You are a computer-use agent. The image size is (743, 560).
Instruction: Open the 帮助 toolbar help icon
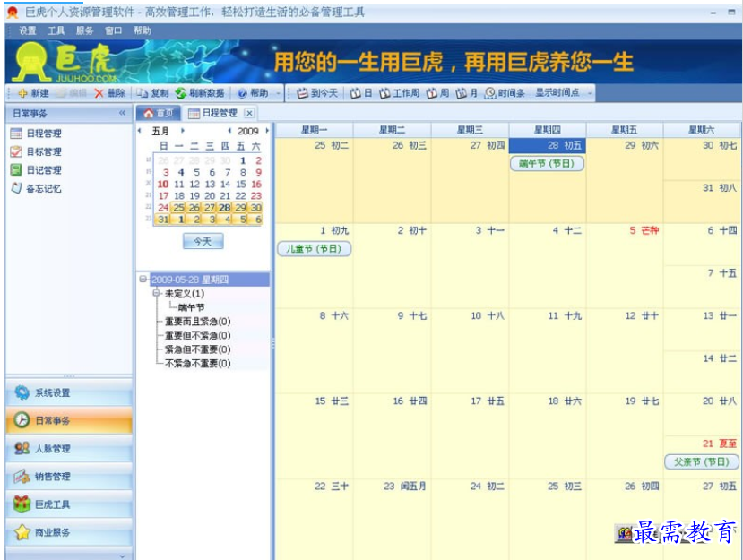pyautogui.click(x=242, y=93)
